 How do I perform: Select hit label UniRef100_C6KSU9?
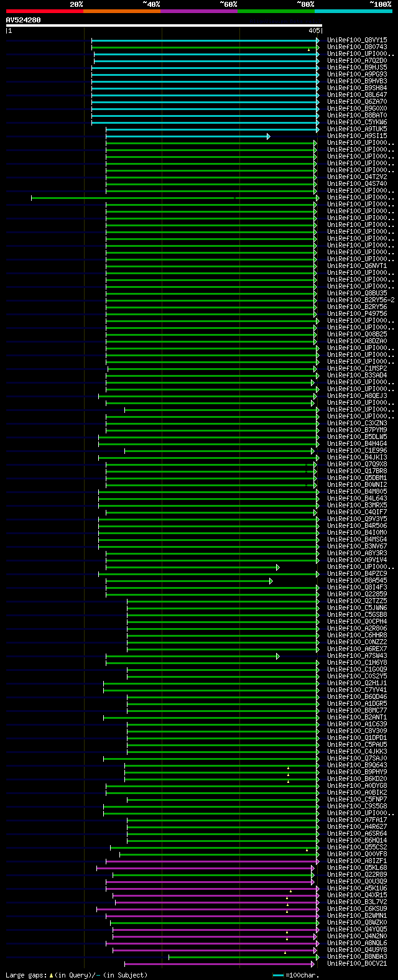point(357,908)
